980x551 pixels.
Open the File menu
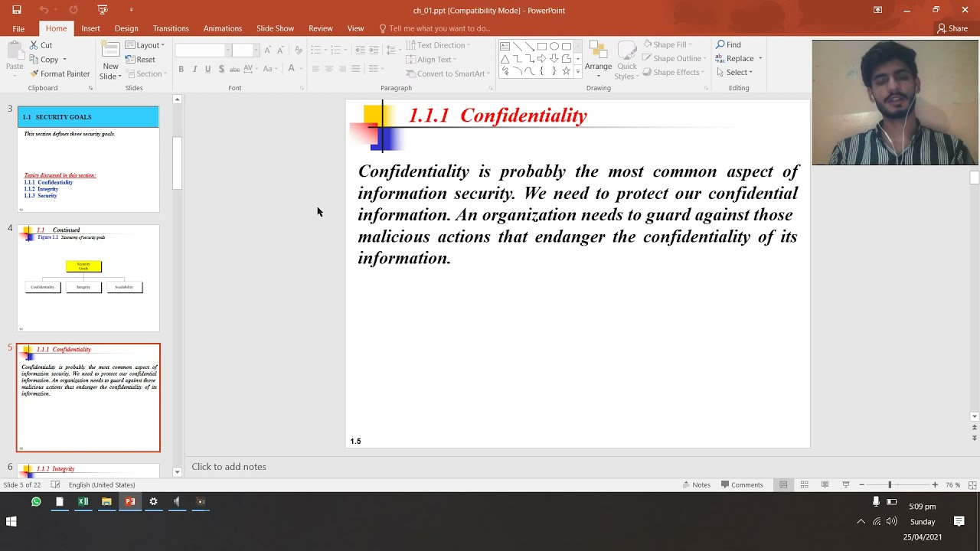(x=18, y=28)
